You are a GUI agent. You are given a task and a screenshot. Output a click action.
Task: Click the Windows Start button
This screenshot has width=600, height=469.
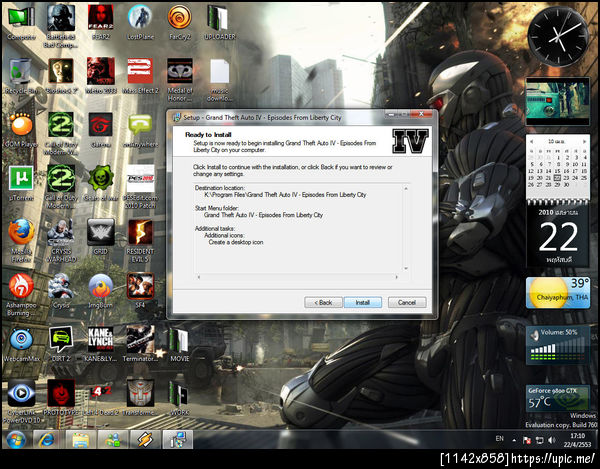pyautogui.click(x=16, y=440)
